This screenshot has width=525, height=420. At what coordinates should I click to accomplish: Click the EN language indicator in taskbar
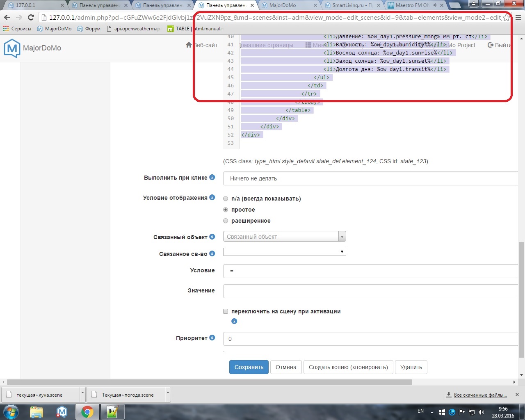coord(420,411)
